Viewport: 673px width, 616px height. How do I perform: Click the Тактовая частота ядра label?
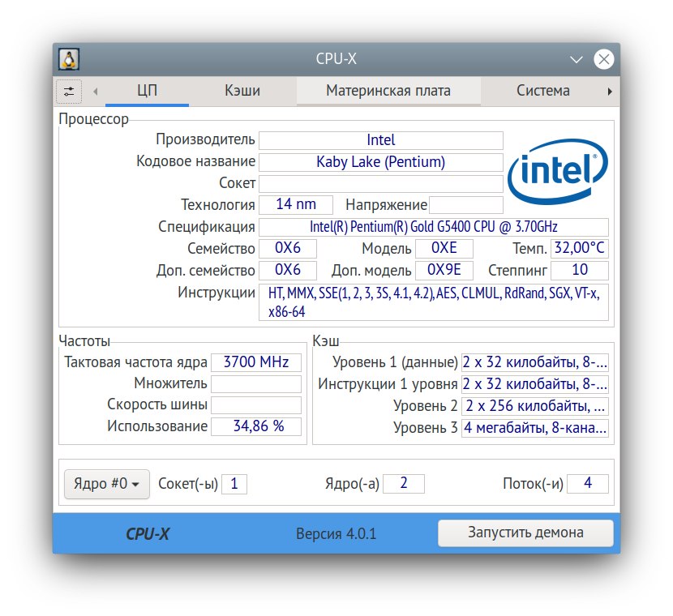click(135, 362)
